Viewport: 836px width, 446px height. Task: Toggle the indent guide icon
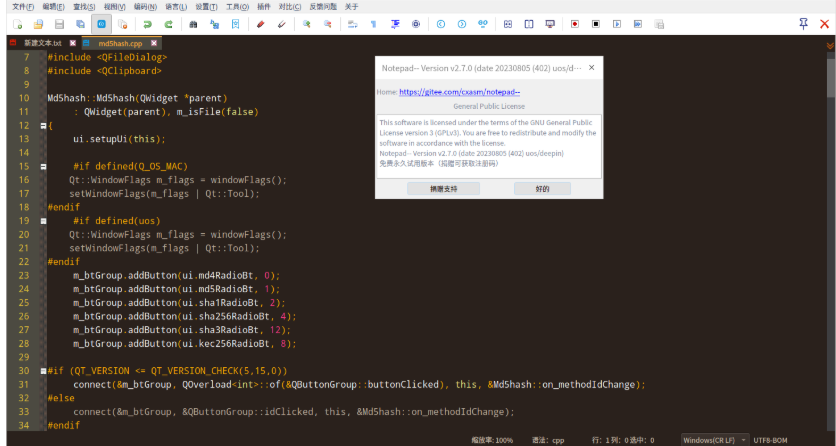coord(395,24)
